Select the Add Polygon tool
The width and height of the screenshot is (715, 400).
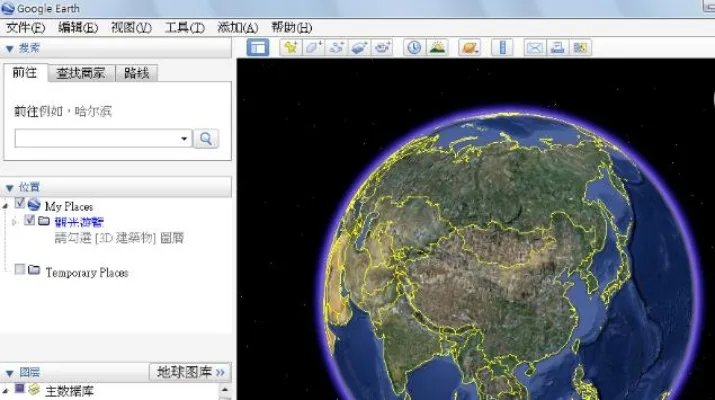[x=313, y=47]
